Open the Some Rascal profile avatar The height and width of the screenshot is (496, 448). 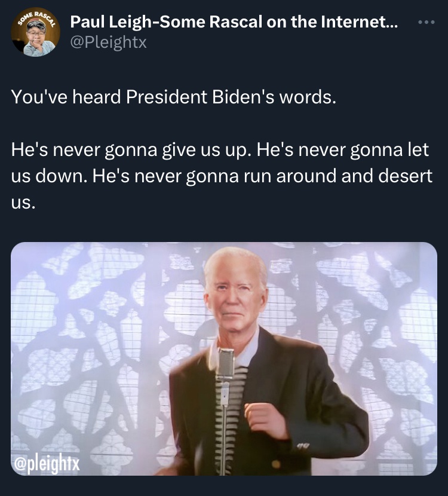tap(35, 32)
